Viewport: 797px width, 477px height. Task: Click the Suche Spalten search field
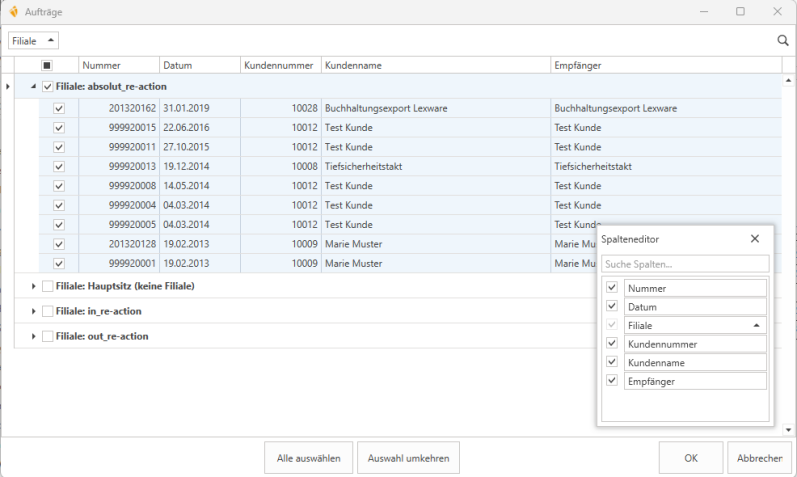685,264
